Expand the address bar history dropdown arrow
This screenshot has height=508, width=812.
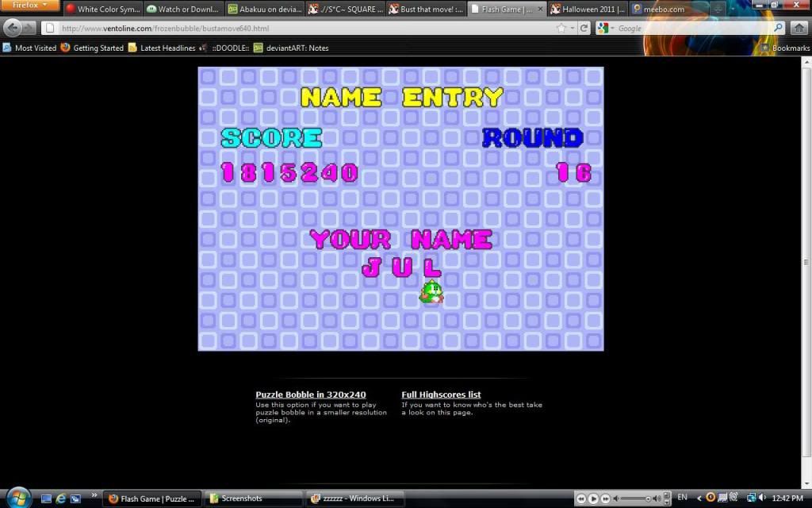pos(573,28)
